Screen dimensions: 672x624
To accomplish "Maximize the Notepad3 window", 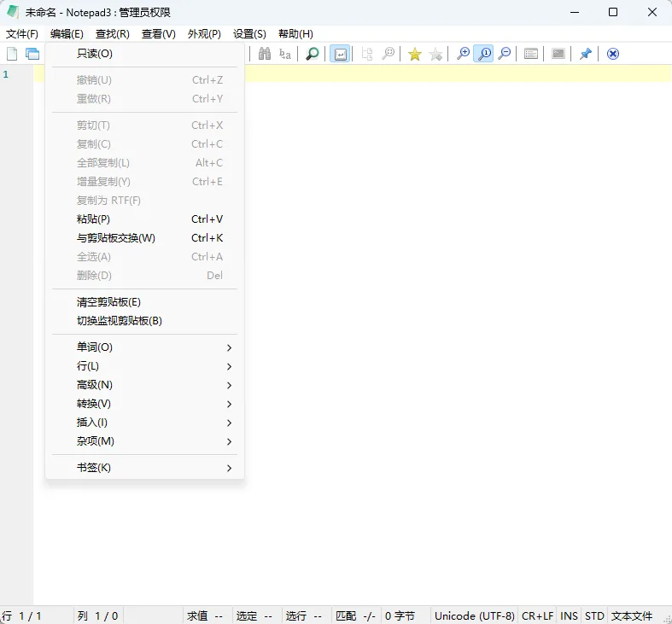I will point(613,12).
